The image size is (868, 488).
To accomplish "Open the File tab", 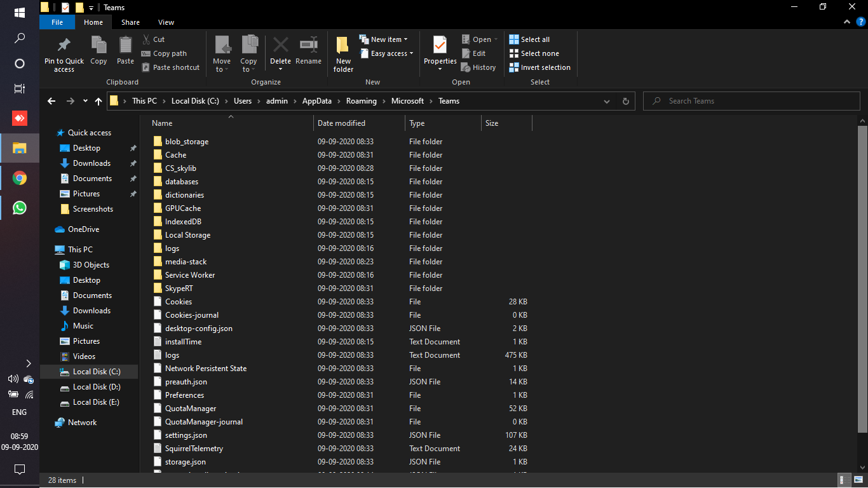I will [x=57, y=22].
